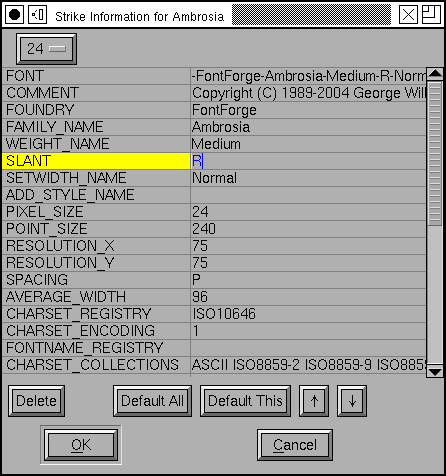446x476 pixels.
Task: Click the scrollbar down arrow
Action: [435, 372]
